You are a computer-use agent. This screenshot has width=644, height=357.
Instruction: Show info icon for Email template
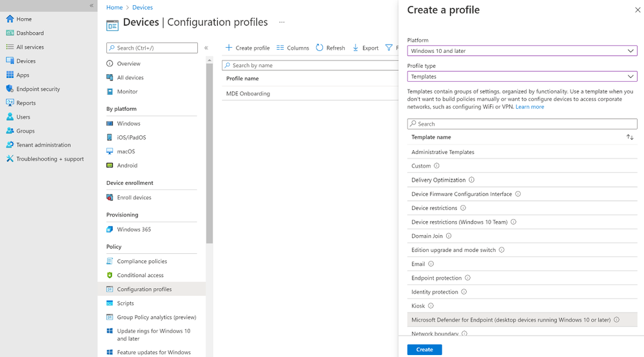pos(431,264)
